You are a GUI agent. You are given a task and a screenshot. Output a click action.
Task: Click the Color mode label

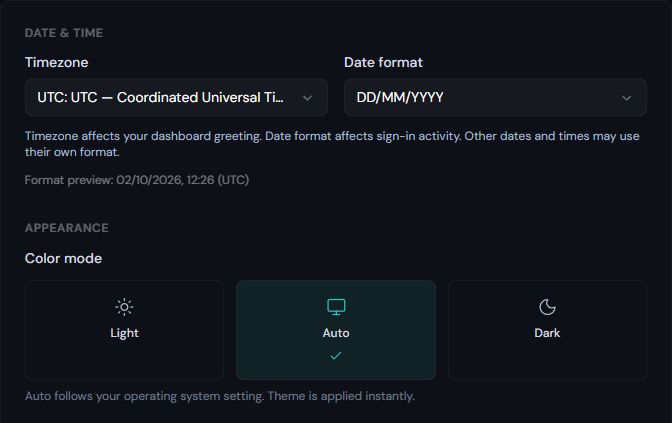coord(63,258)
